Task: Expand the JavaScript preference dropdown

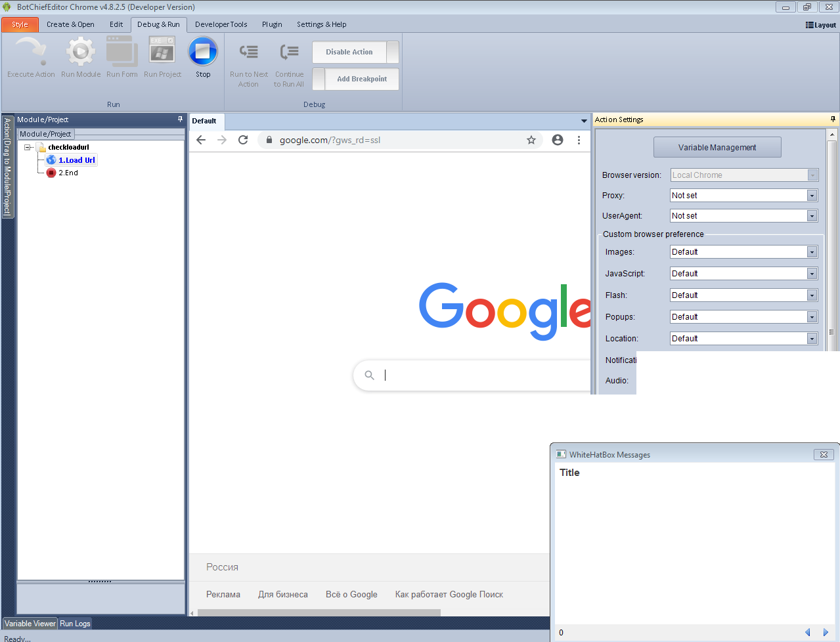Action: click(812, 274)
